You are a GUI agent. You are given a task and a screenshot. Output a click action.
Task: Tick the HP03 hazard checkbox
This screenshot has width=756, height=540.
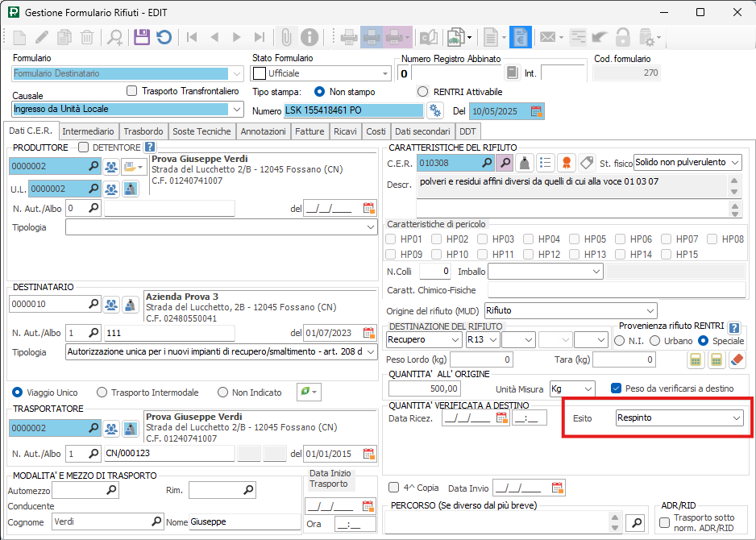coord(484,239)
